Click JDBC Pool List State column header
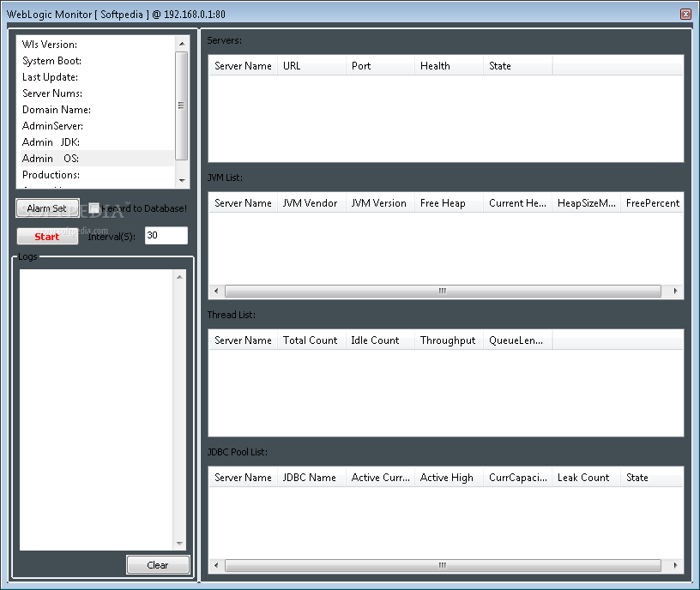700x590 pixels. click(x=652, y=478)
